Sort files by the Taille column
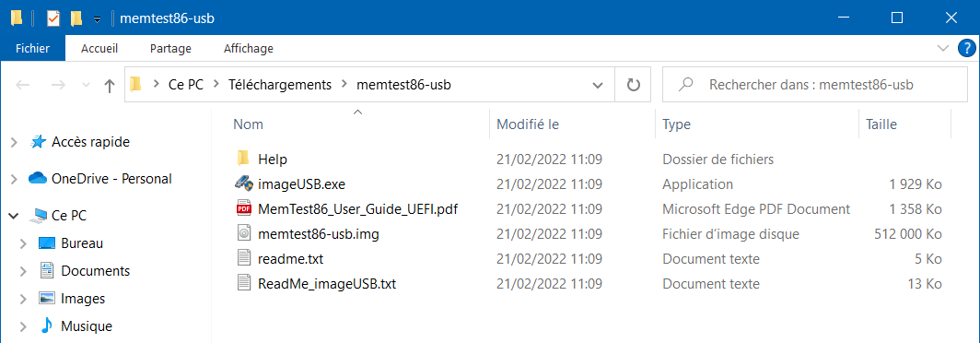The width and height of the screenshot is (980, 343). point(904,124)
